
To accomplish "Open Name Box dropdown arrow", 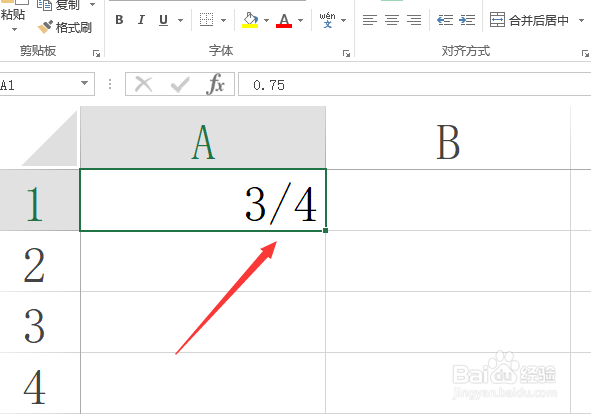I will [85, 83].
